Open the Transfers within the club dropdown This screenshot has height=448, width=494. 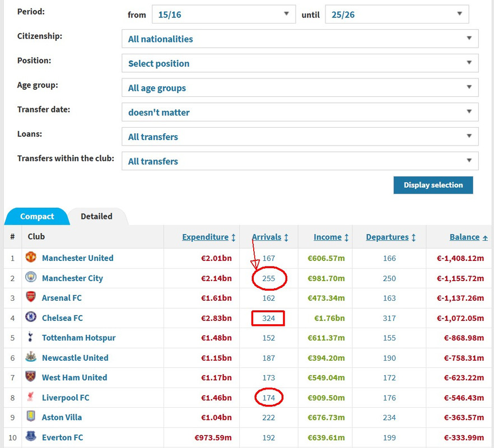[300, 161]
